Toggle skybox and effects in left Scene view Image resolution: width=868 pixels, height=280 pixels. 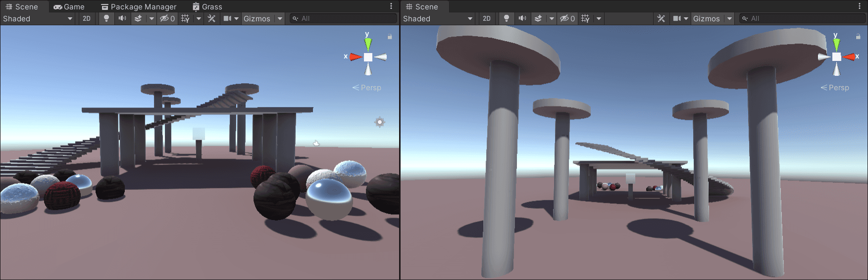coord(138,18)
